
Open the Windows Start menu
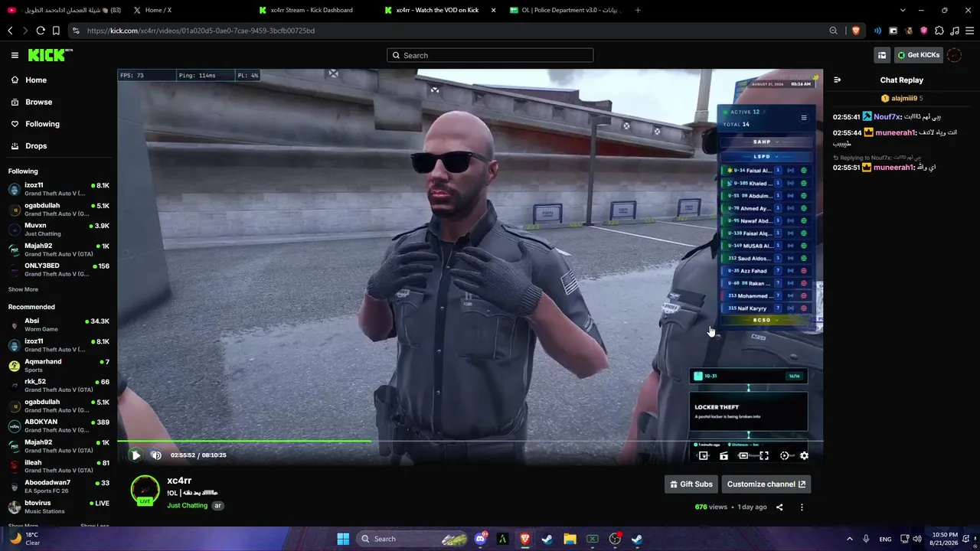pos(343,539)
